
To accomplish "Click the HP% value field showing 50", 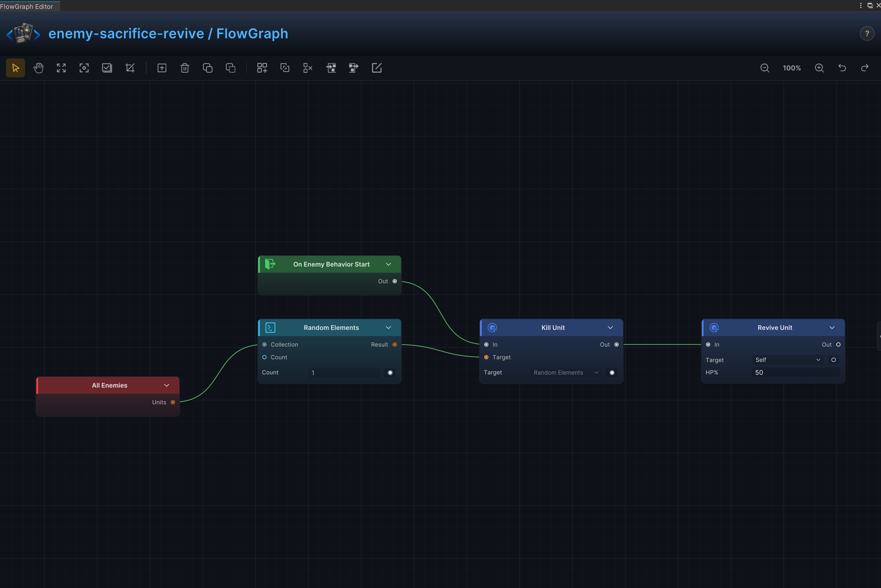I will [796, 372].
